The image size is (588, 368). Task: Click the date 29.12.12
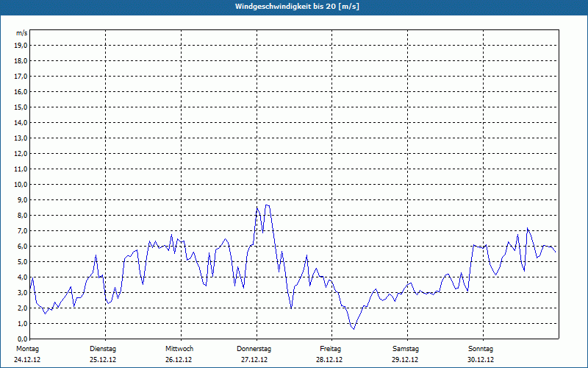(x=405, y=360)
